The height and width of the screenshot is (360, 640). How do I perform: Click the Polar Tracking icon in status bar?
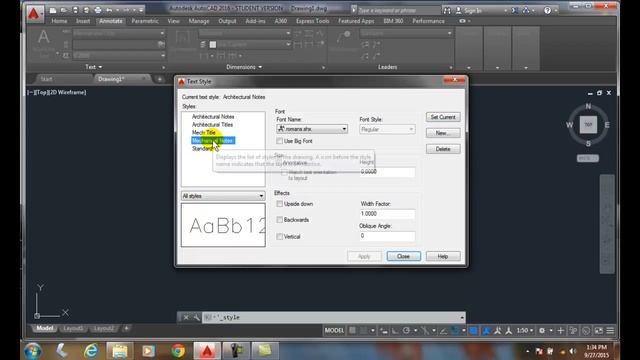[406, 331]
